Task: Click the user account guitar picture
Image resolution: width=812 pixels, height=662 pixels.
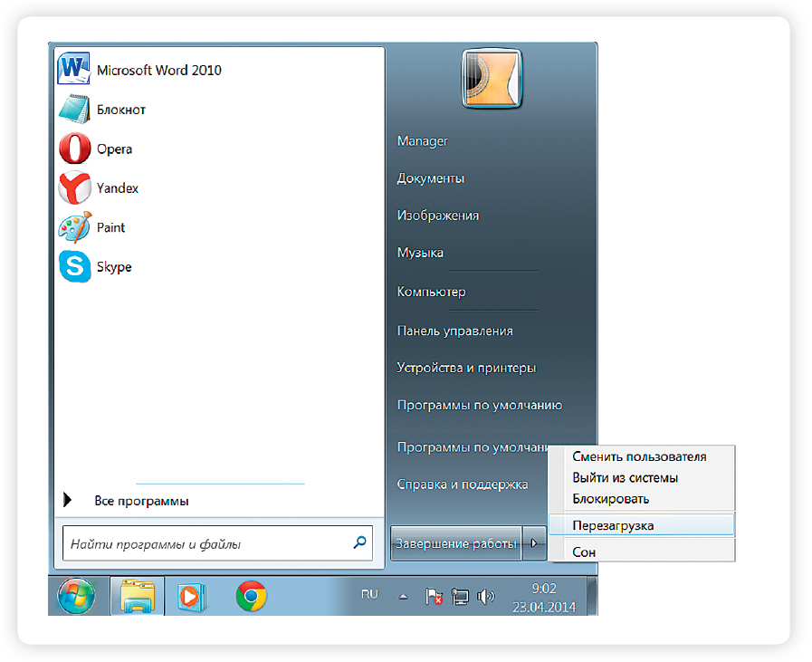Action: (492, 79)
